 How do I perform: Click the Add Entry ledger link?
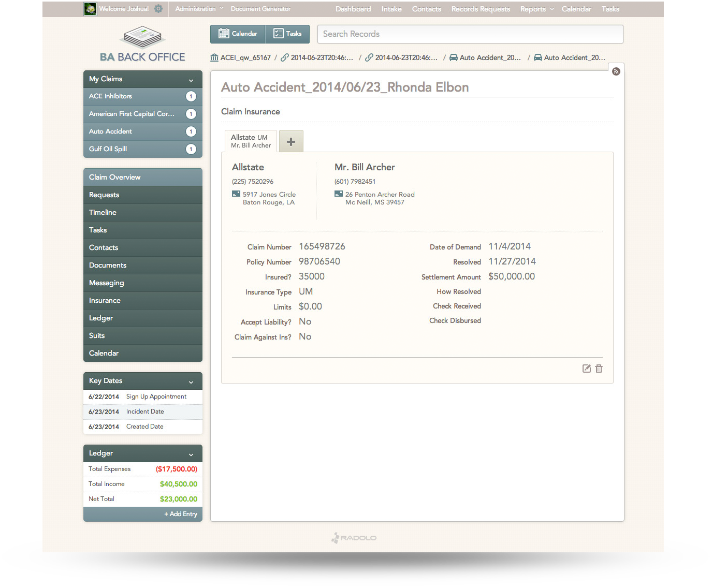pos(181,514)
